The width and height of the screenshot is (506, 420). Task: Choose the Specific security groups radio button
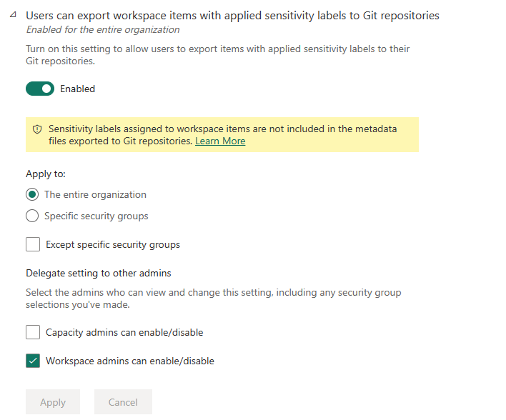(x=32, y=216)
